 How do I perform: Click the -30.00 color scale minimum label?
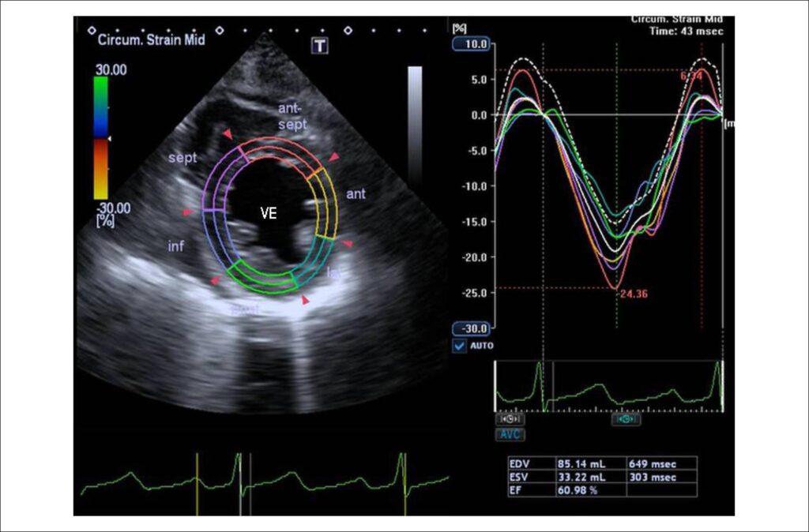(x=112, y=208)
